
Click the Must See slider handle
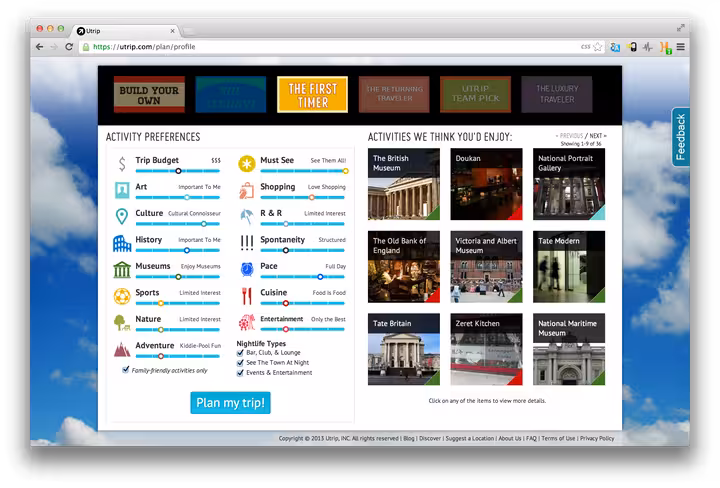345,171
